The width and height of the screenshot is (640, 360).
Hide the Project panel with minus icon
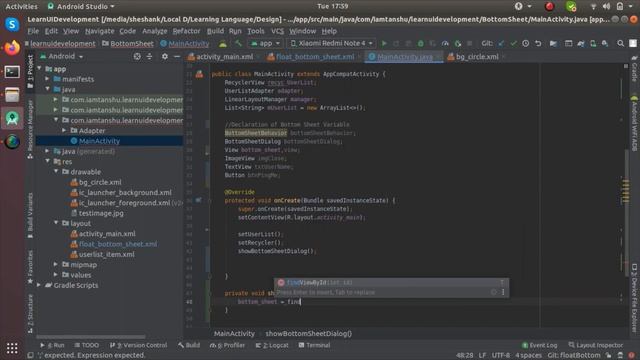(177, 56)
